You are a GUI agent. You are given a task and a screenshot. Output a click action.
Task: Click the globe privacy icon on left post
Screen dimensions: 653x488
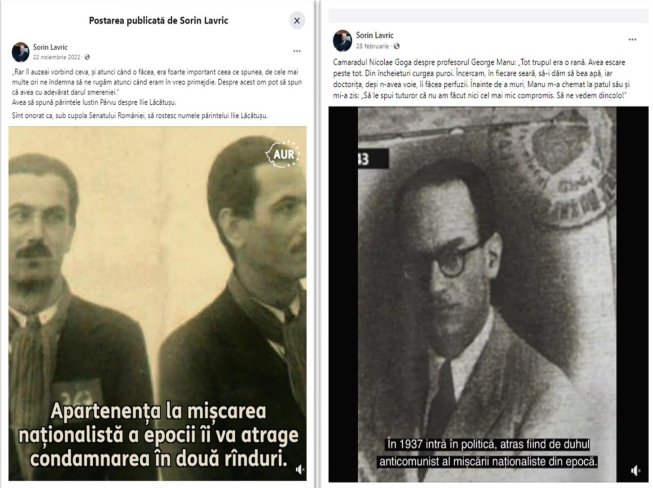click(87, 57)
